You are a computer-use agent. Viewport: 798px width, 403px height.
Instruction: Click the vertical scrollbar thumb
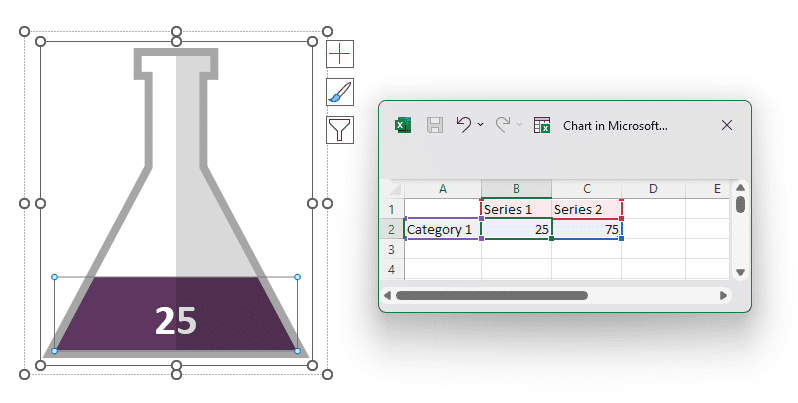pos(740,205)
